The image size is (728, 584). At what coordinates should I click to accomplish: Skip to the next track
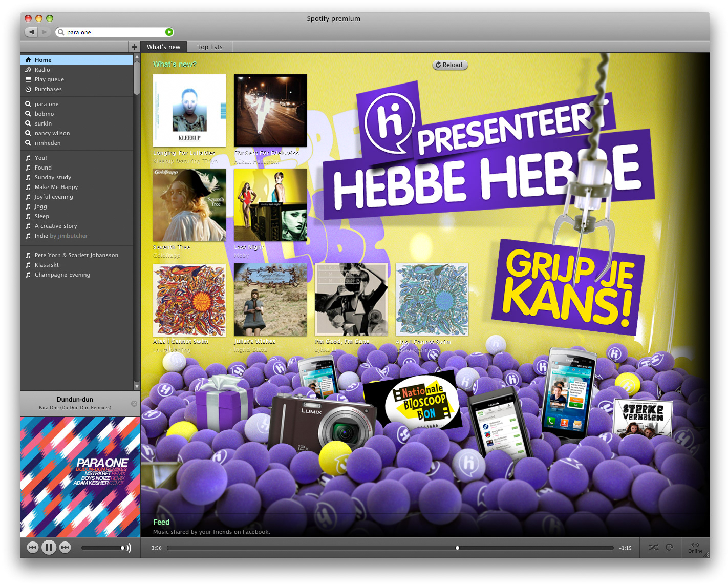(65, 548)
